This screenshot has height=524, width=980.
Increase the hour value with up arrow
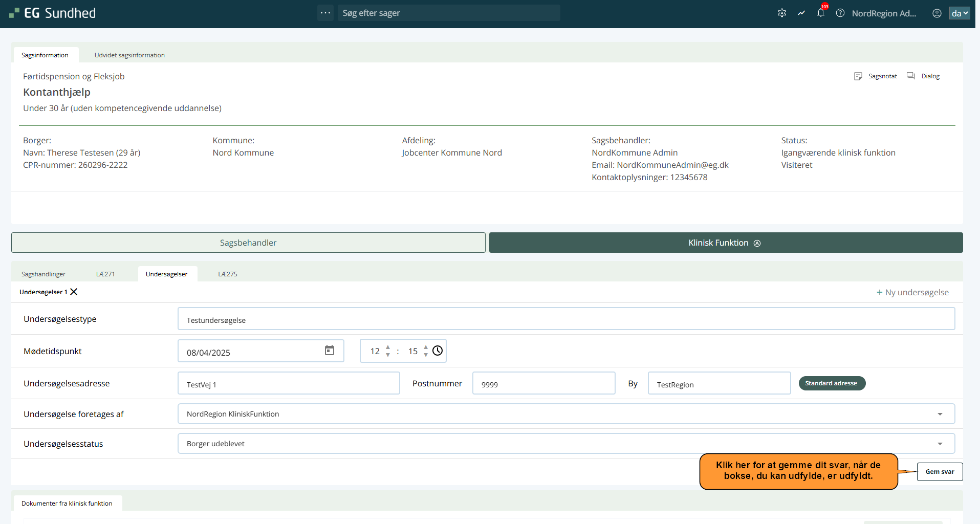(388, 347)
